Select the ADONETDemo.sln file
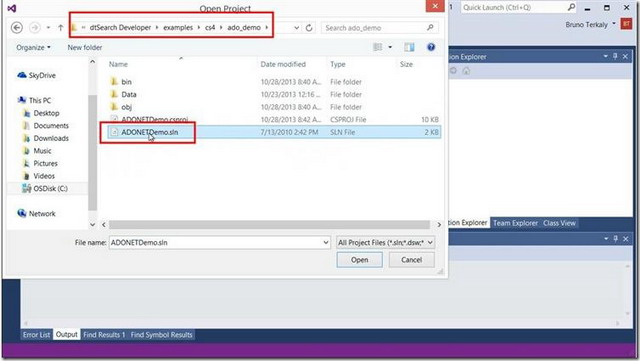Viewport: 640px width, 361px height. [x=149, y=132]
